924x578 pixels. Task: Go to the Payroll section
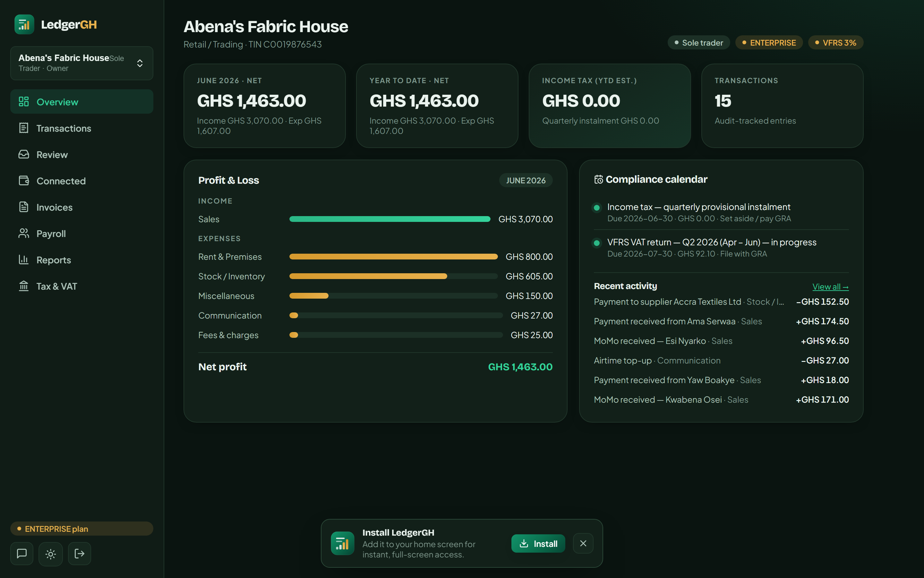(x=82, y=233)
